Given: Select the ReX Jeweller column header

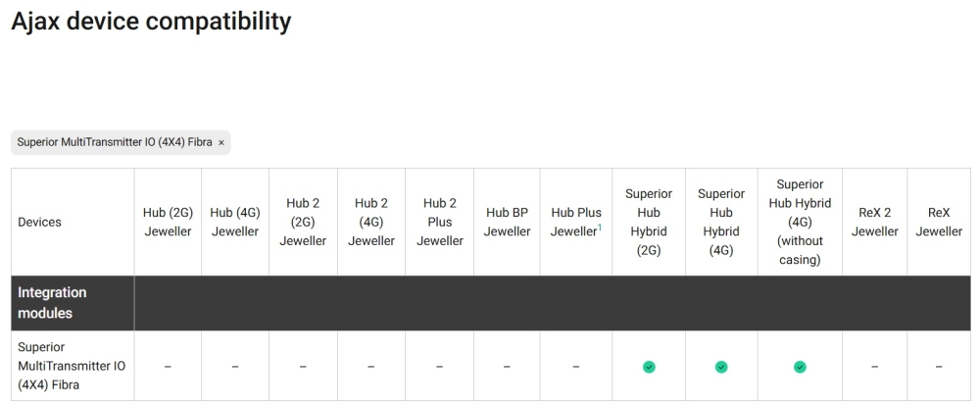Looking at the screenshot, I should click(939, 223).
